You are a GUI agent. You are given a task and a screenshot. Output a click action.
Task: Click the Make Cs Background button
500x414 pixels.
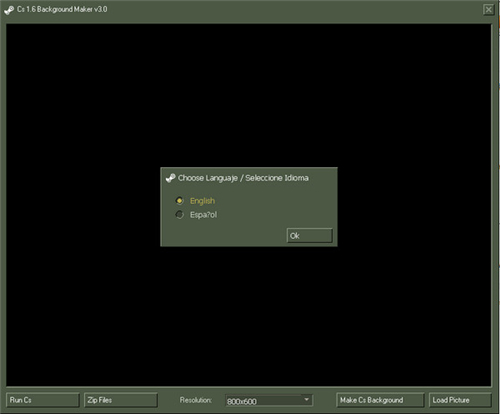click(380, 400)
